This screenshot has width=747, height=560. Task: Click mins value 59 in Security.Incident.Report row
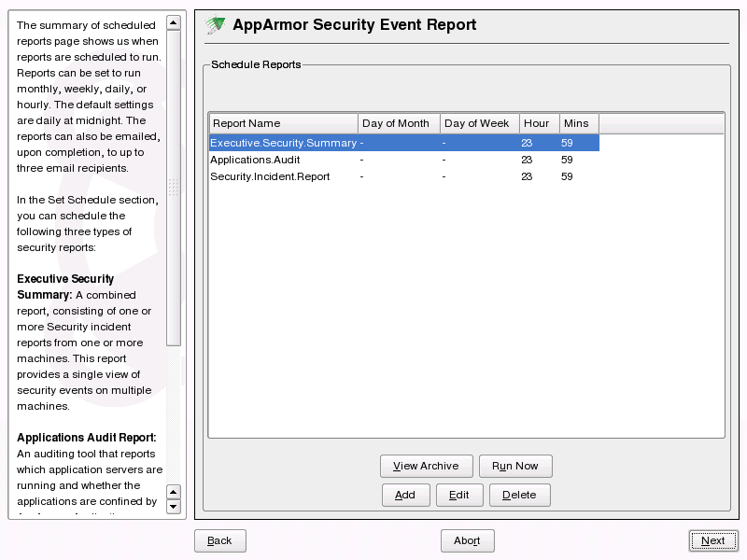pyautogui.click(x=567, y=176)
